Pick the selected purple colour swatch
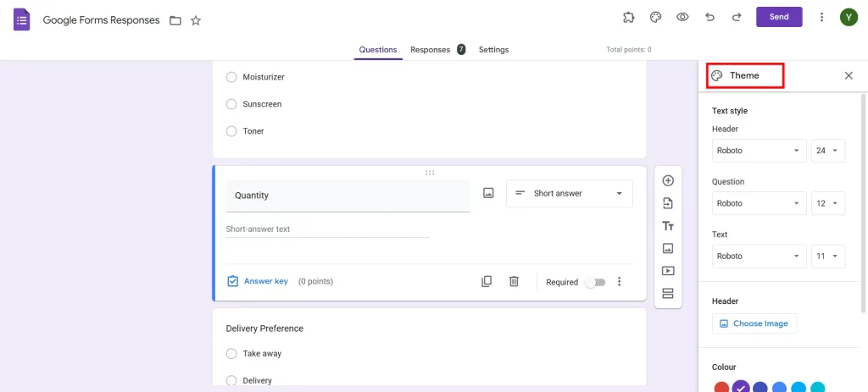 coord(741,387)
